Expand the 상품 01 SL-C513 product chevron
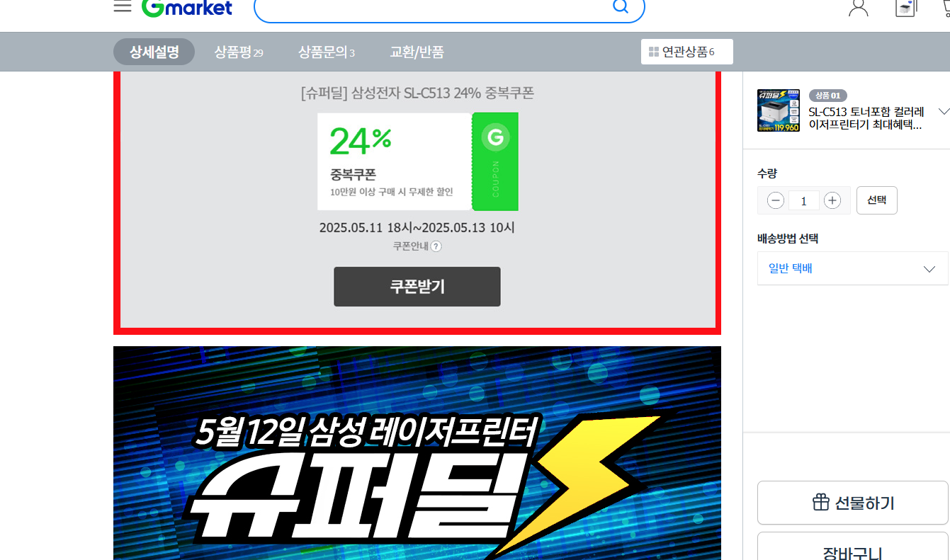 tap(944, 111)
